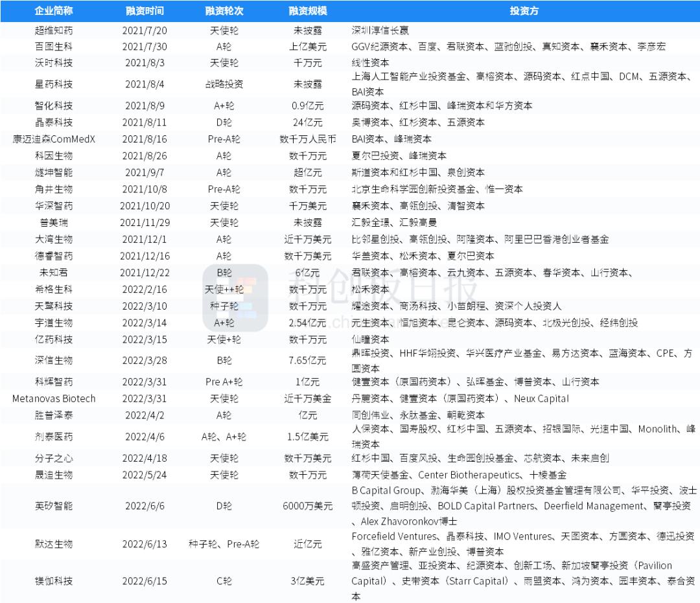700x603 pixels.
Task: Click the date 2021/9/7
Action: [145, 172]
